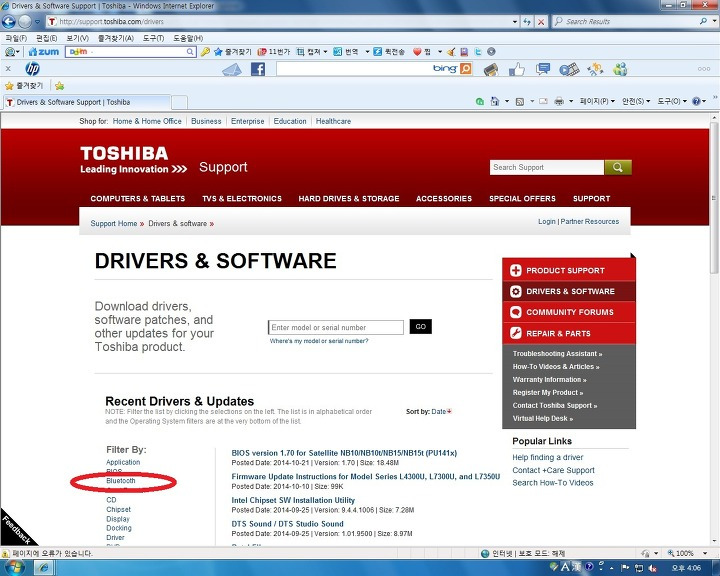Click the black GO button
The height and width of the screenshot is (576, 720).
click(x=421, y=327)
